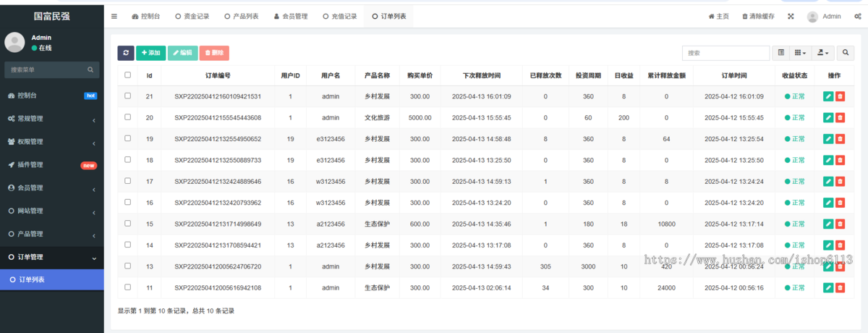Switch to the 产品列表 tab

[x=241, y=16]
